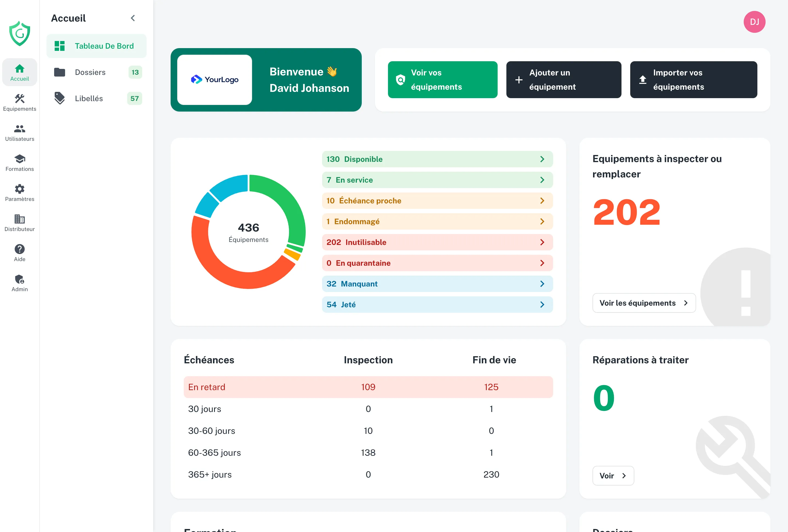The image size is (788, 532).
Task: Click the En retard Inspection value 109
Action: tap(368, 387)
